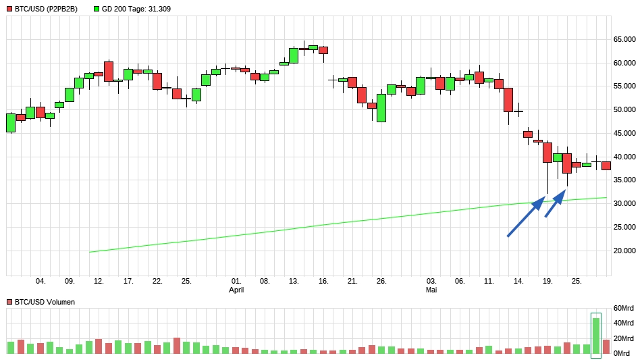Click the 60.000 price axis label
The image size is (644, 364).
pyautogui.click(x=624, y=63)
